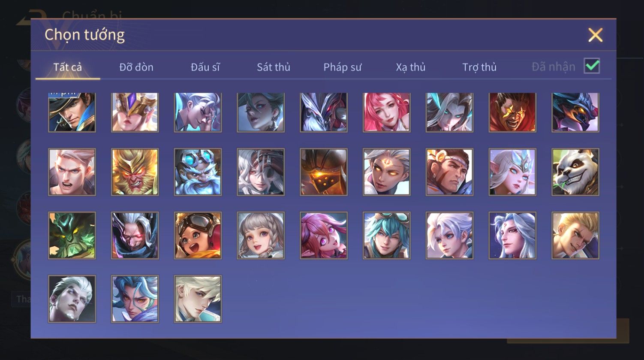644x360 pixels.
Task: Select the red-faced roaring warrior hero
Action: (x=512, y=112)
